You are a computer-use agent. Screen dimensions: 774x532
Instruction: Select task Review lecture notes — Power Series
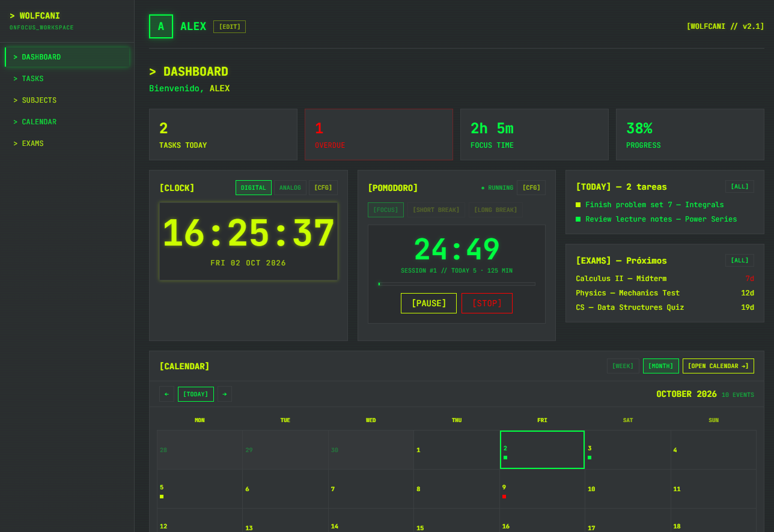point(665,219)
